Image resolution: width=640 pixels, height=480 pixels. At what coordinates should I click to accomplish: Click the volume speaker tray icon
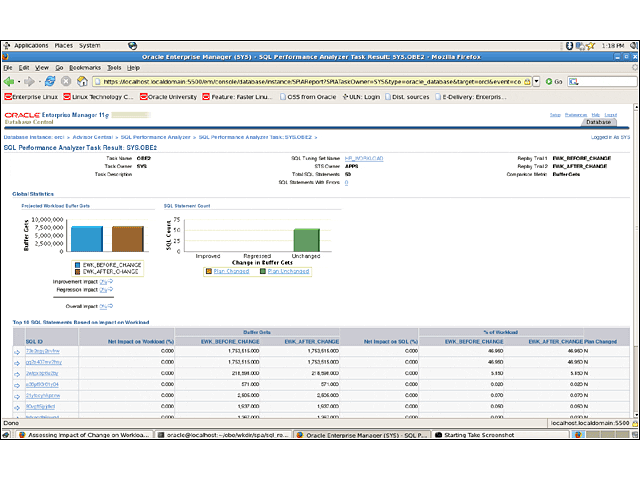click(634, 46)
